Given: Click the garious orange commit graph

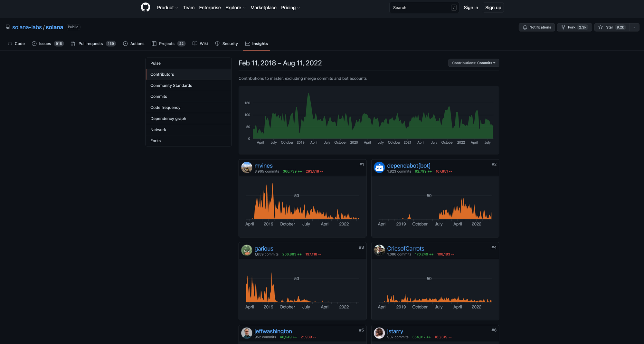Looking at the screenshot, I should tap(302, 288).
